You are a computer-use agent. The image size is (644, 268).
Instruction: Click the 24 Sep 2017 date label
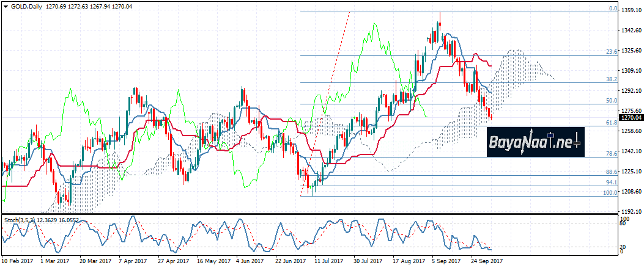[x=486, y=261]
